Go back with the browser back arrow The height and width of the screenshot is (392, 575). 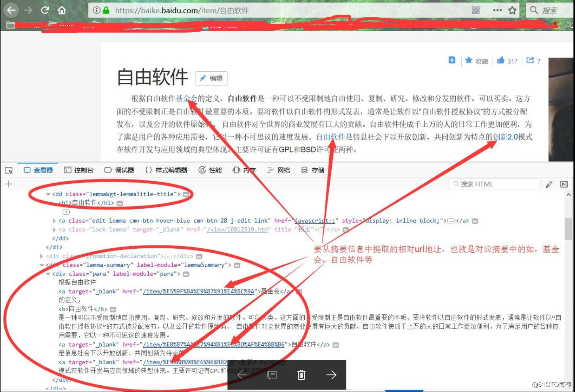(11, 10)
